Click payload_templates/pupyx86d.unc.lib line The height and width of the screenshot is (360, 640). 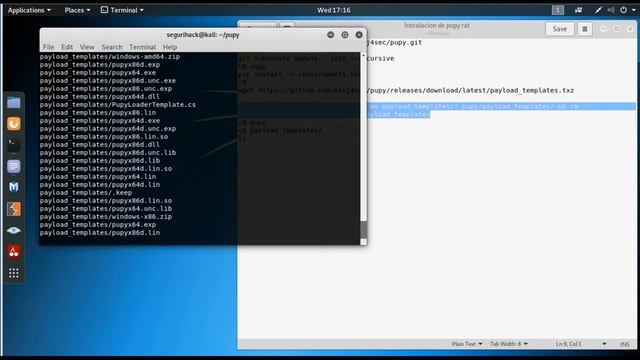pos(108,153)
